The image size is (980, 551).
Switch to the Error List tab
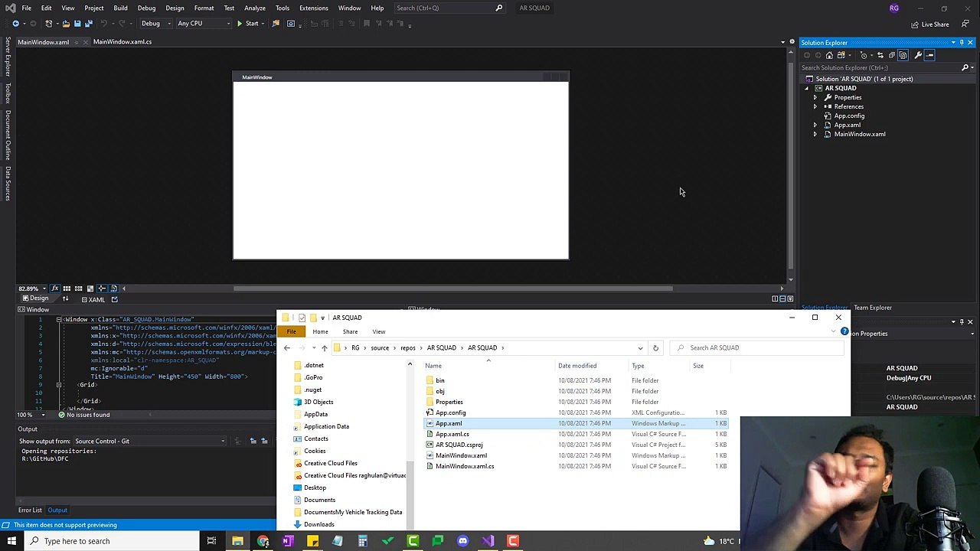coord(30,510)
